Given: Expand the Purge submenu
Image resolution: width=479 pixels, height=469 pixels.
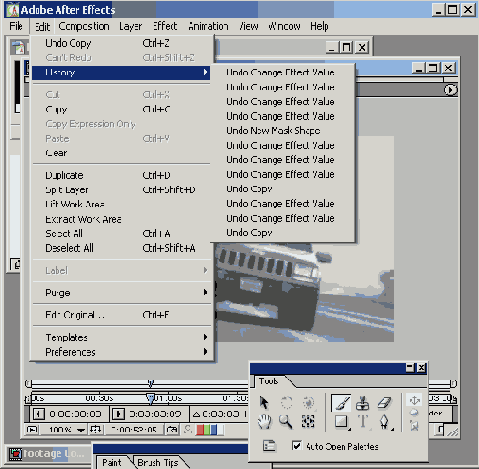Looking at the screenshot, I should tap(122, 293).
